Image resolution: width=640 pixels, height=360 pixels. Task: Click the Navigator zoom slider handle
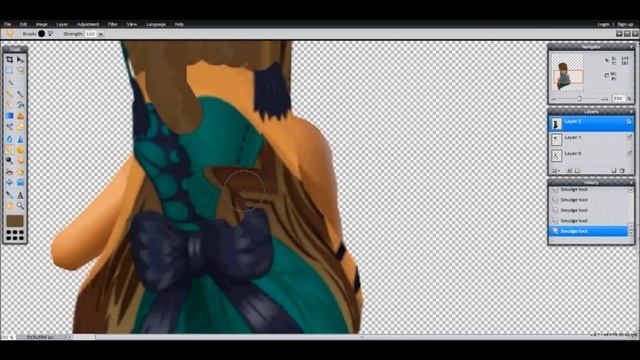click(x=579, y=99)
